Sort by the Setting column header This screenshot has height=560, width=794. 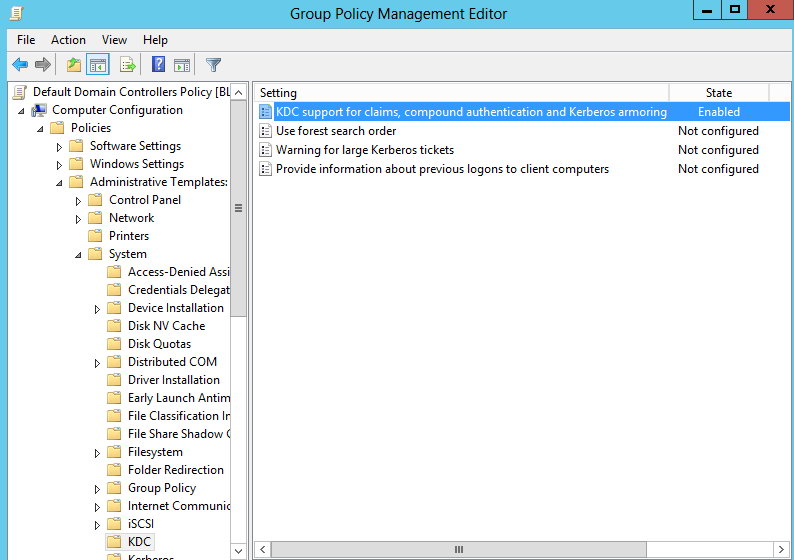(461, 93)
